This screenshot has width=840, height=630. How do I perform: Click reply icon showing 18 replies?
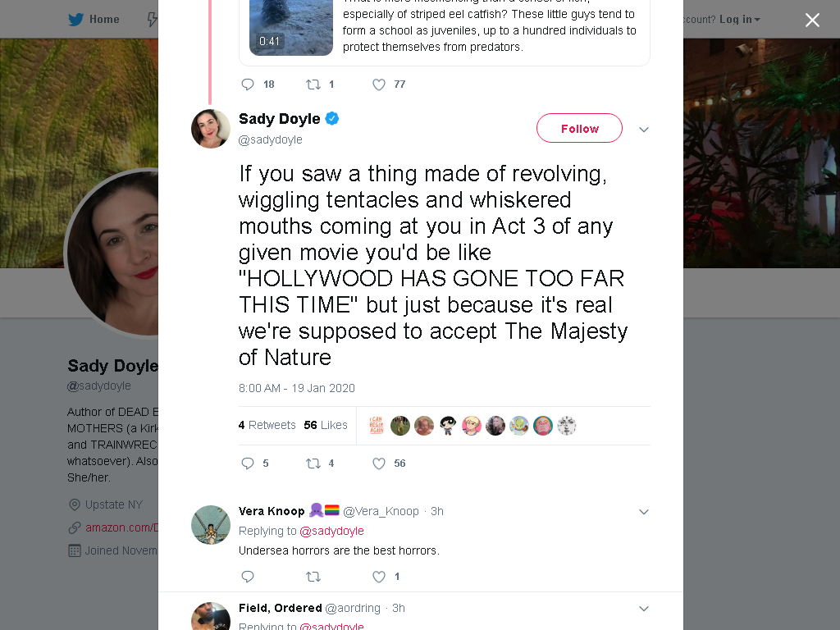click(x=248, y=84)
